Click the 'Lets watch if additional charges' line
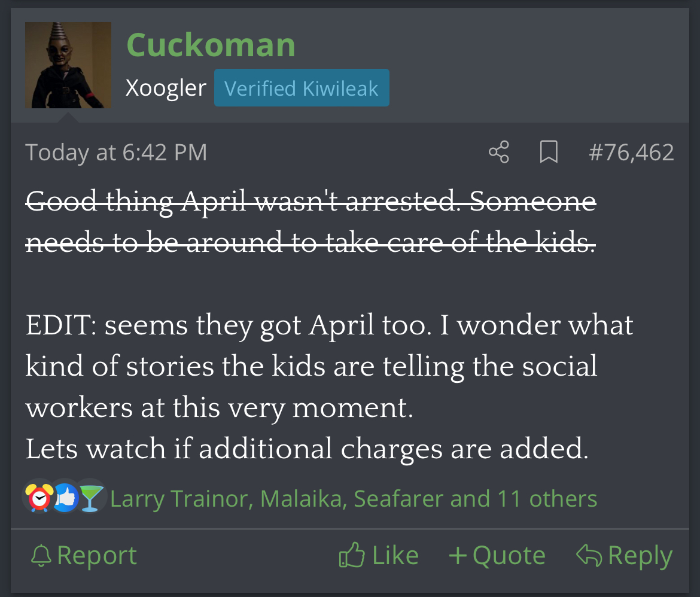700x597 pixels. pos(307,449)
